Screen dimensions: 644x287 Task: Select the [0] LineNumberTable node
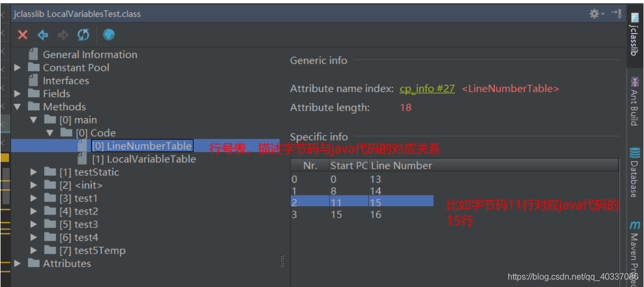[x=142, y=146]
